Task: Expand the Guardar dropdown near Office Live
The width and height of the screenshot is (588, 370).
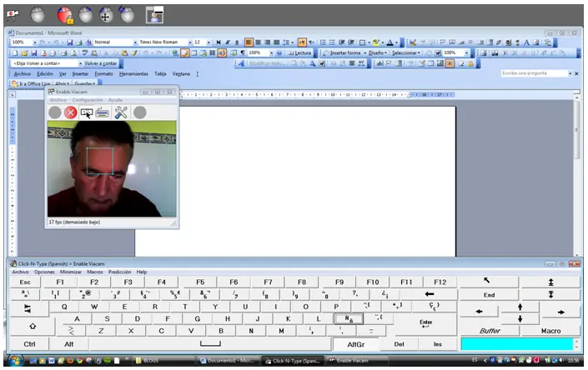Action: (85, 84)
